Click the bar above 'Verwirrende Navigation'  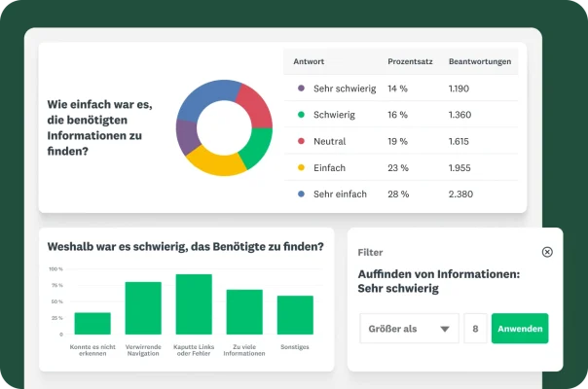(x=143, y=308)
